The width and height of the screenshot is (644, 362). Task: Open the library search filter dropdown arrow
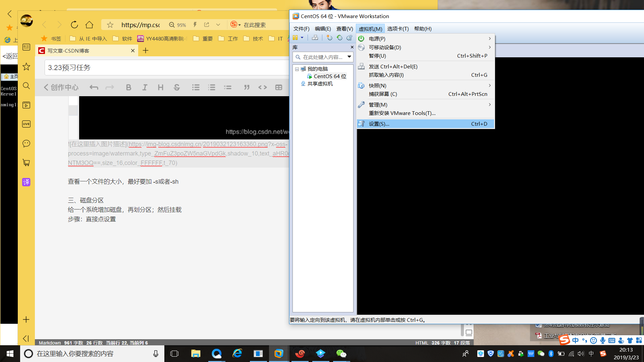[x=349, y=57]
